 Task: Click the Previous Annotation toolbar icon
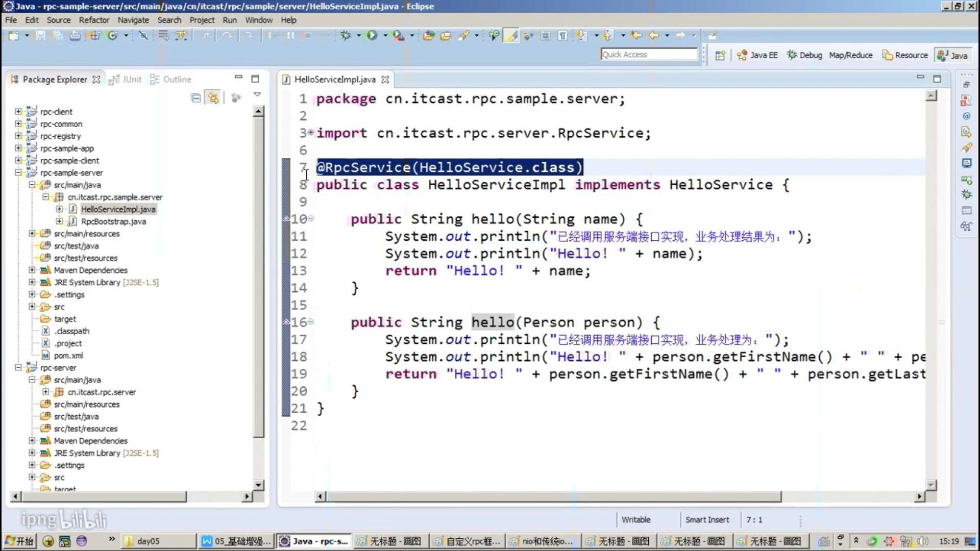[607, 35]
